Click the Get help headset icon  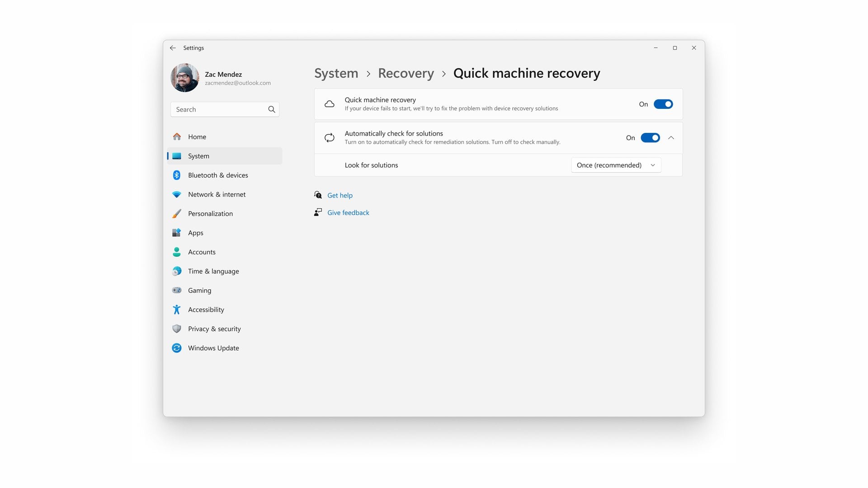(318, 195)
